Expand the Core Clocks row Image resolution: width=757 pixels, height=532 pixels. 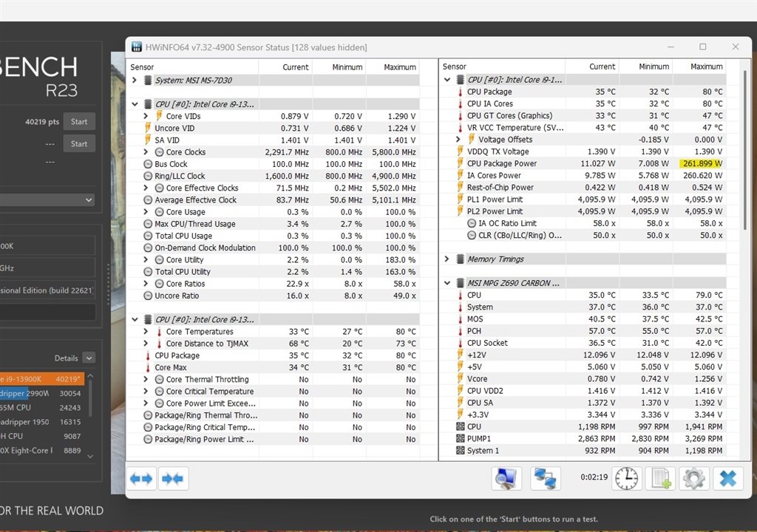pos(146,152)
